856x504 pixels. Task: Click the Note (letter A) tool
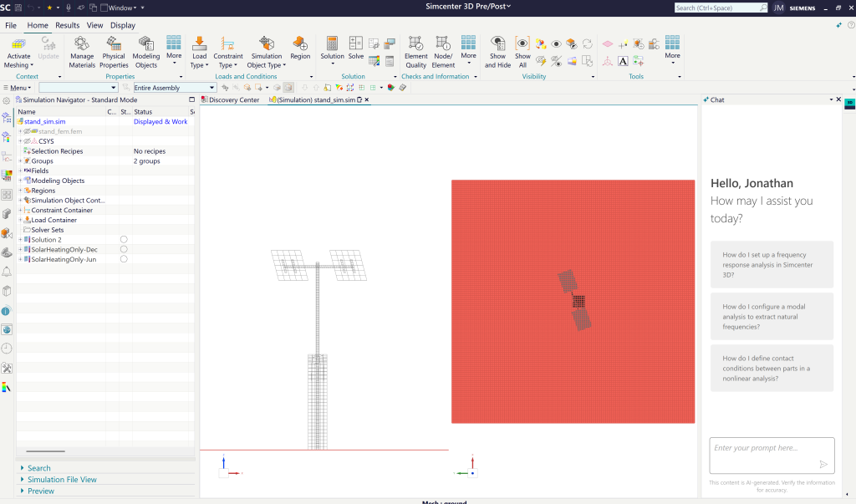(623, 61)
